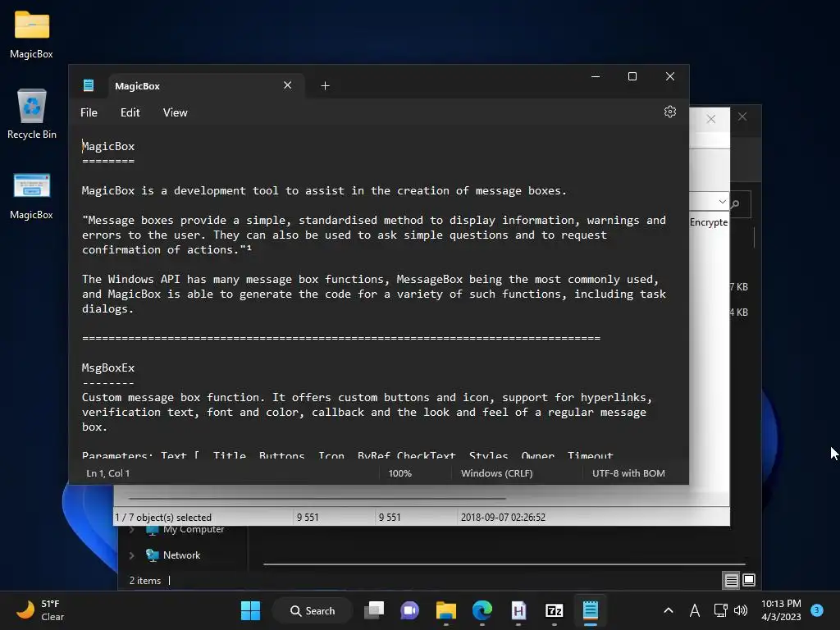The width and height of the screenshot is (840, 630).
Task: Expand the My Computer tree node
Action: (132, 530)
